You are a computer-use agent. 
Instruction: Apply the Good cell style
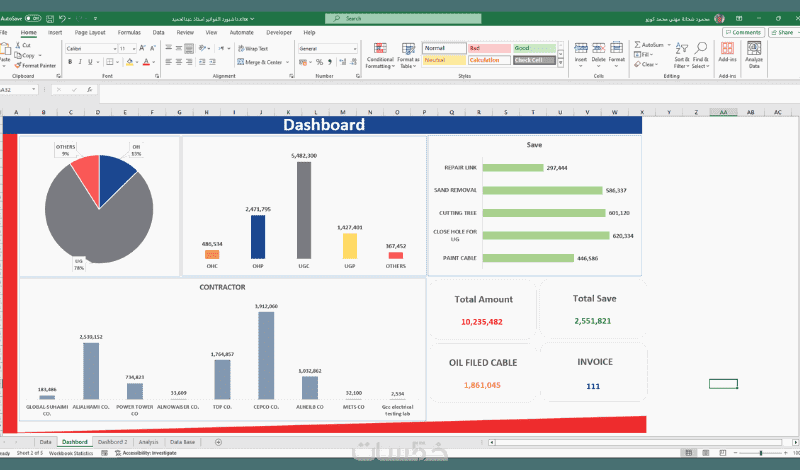tap(534, 48)
